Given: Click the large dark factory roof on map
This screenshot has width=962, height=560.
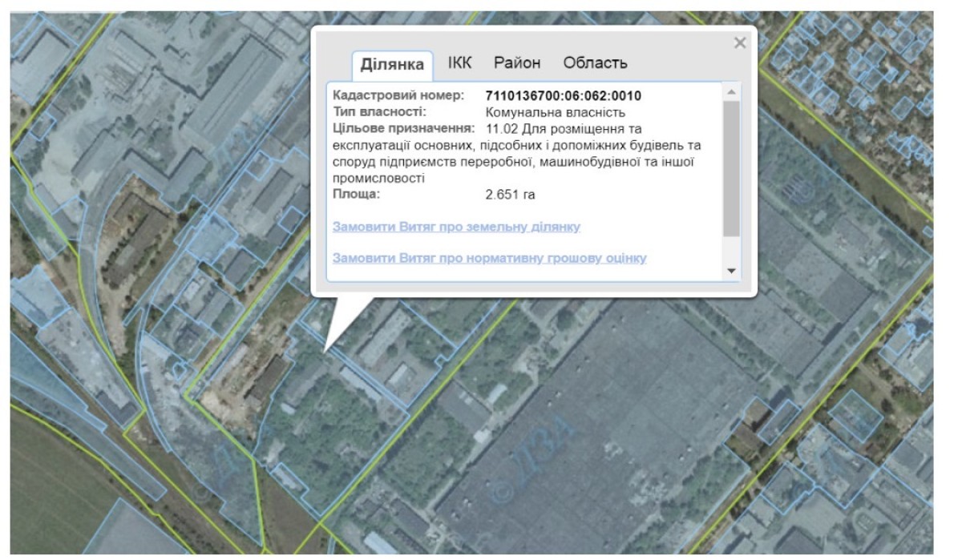Looking at the screenshot, I should pyautogui.click(x=593, y=425).
